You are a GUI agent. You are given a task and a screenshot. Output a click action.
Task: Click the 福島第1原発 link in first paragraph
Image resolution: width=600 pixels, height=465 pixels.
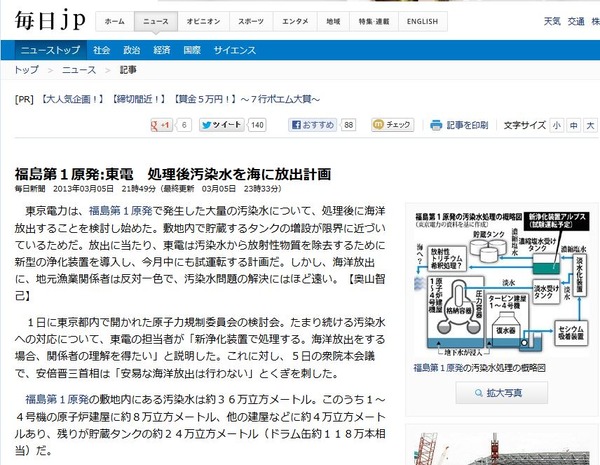(x=121, y=211)
